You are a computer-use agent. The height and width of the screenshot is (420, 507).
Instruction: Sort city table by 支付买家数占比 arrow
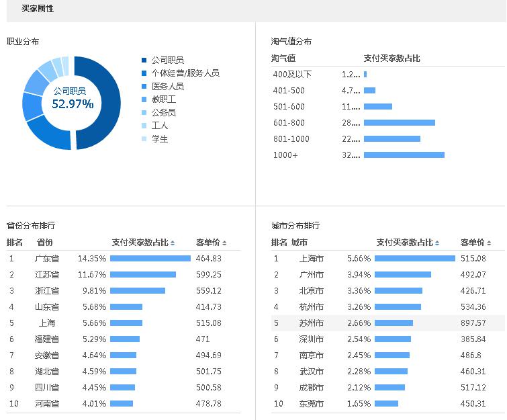click(x=437, y=243)
